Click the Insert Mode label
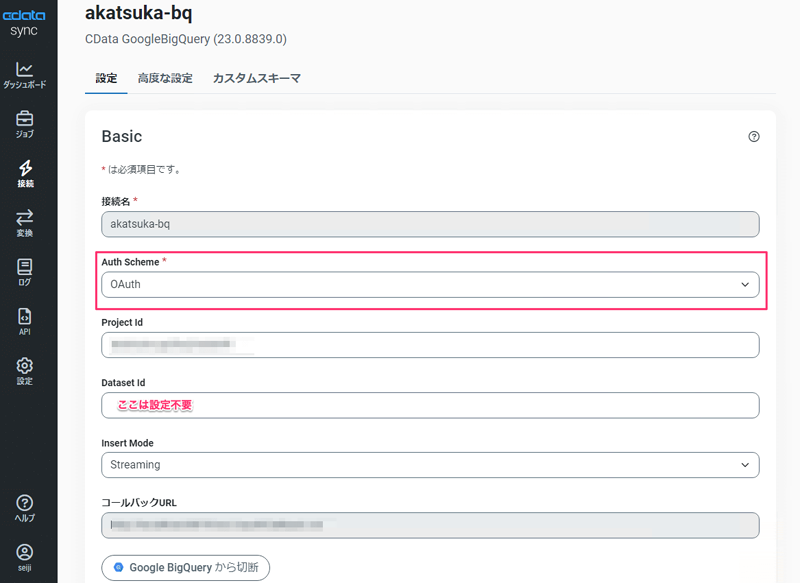 tap(128, 443)
